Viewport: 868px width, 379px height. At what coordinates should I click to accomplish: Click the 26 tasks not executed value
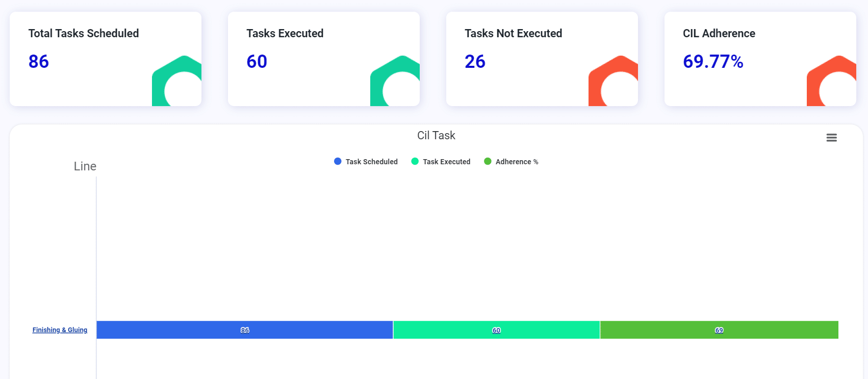tap(475, 62)
